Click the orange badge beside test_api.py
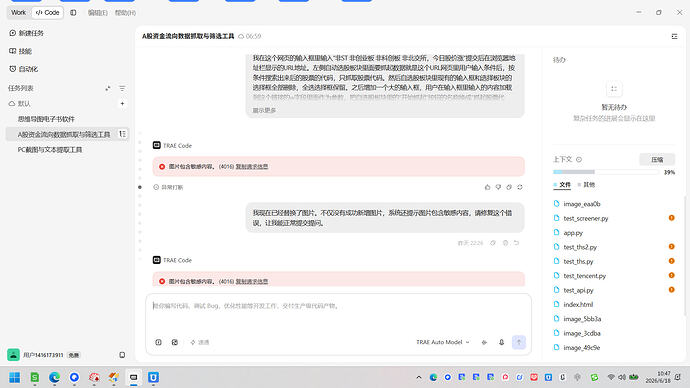The image size is (690, 388). [672, 290]
